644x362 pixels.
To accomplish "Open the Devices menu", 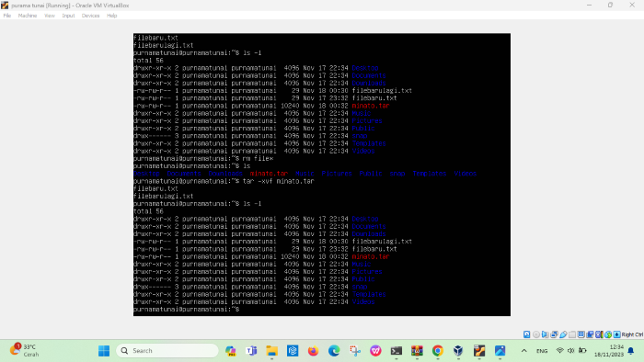I will (x=90, y=16).
